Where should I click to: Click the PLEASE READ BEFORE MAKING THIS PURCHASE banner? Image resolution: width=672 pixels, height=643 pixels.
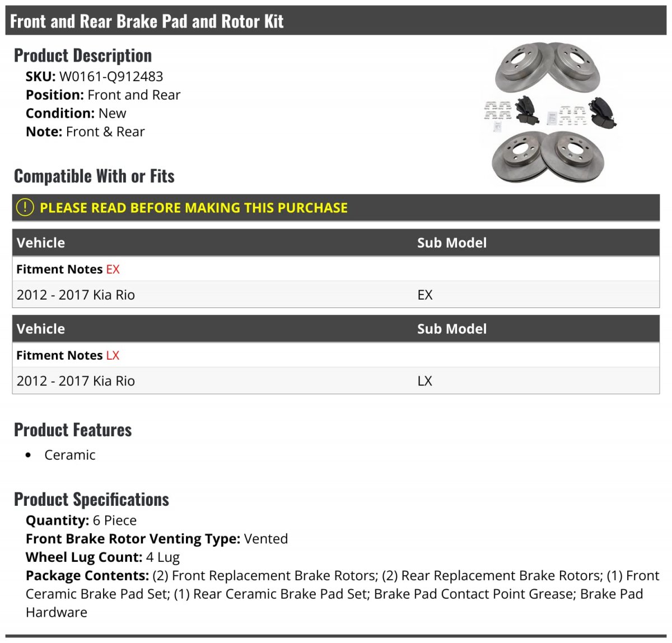(336, 208)
